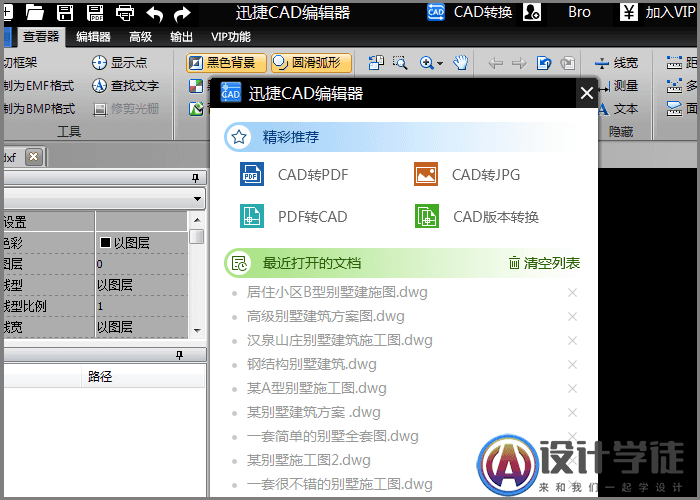The image size is (700, 500).
Task: Open file with the folder icon
Action: coord(34,12)
